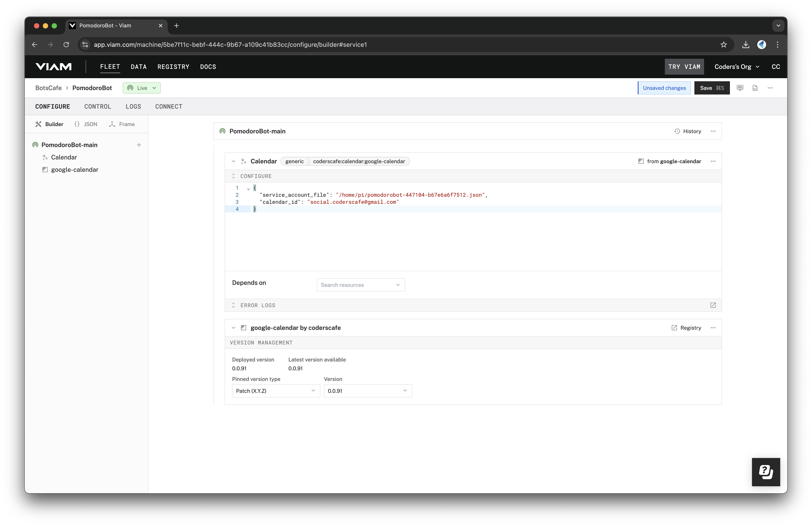Open the Registry link for google-calendar

[686, 328]
